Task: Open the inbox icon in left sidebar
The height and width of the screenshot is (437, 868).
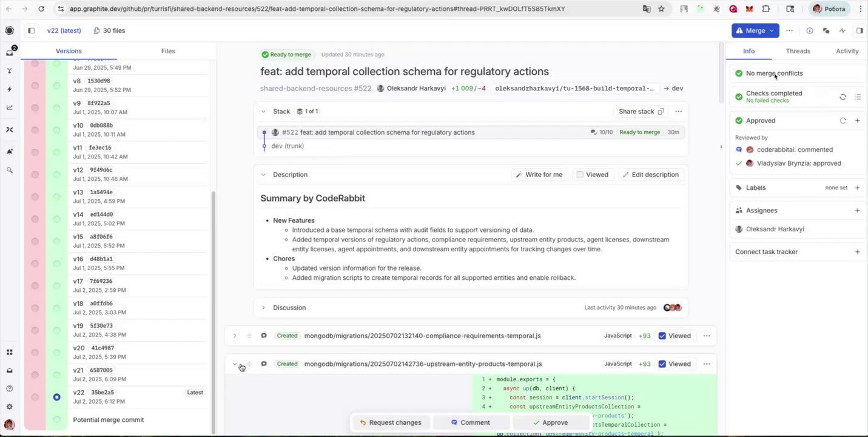Action: 9,53
